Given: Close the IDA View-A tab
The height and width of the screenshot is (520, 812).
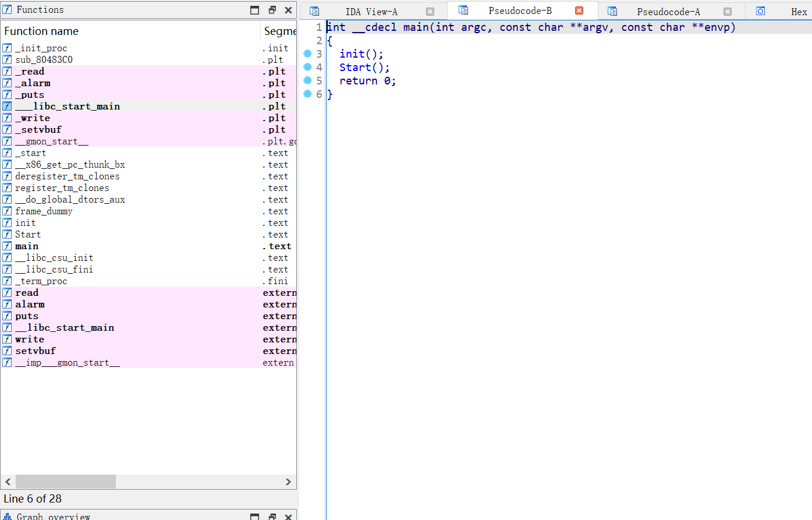Looking at the screenshot, I should pyautogui.click(x=430, y=12).
